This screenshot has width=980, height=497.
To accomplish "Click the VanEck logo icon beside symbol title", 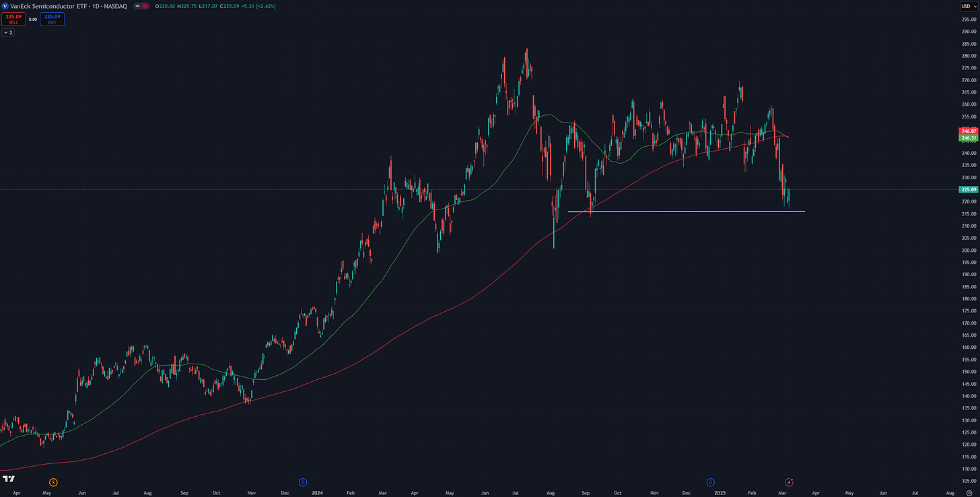I will pyautogui.click(x=6, y=6).
